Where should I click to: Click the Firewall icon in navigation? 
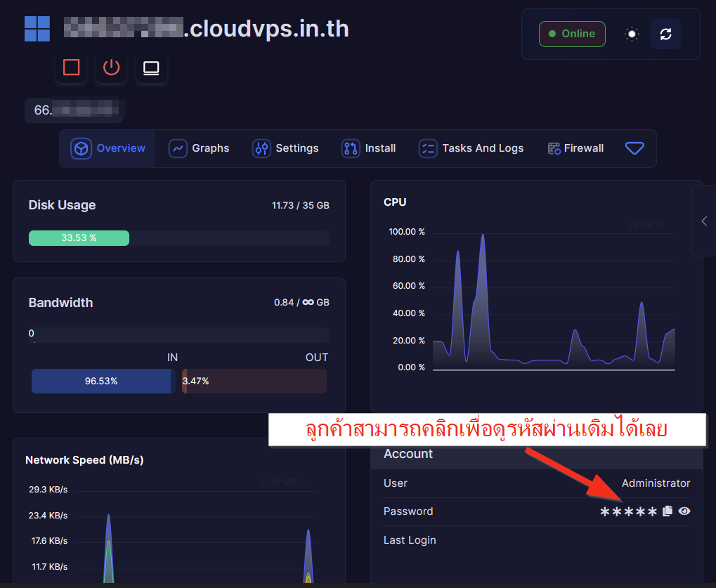tap(554, 148)
